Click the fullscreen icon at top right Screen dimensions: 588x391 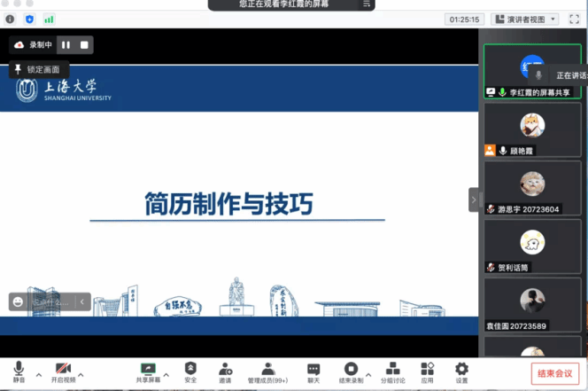[573, 19]
